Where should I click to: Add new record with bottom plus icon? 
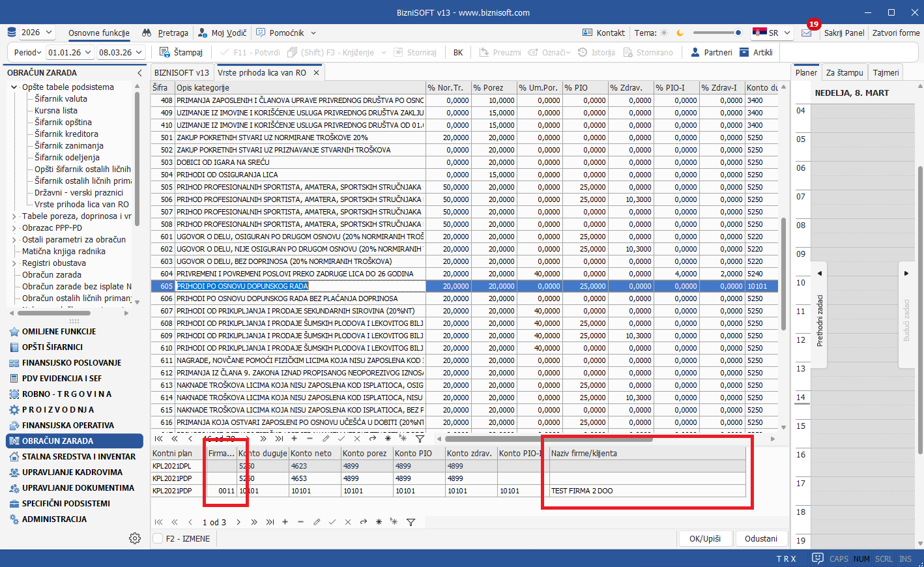click(285, 522)
